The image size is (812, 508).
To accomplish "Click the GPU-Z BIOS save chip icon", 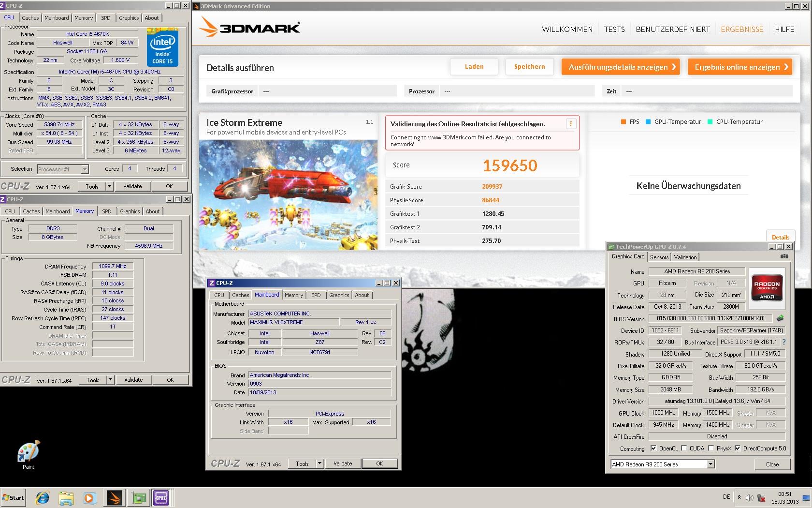I will pyautogui.click(x=780, y=318).
